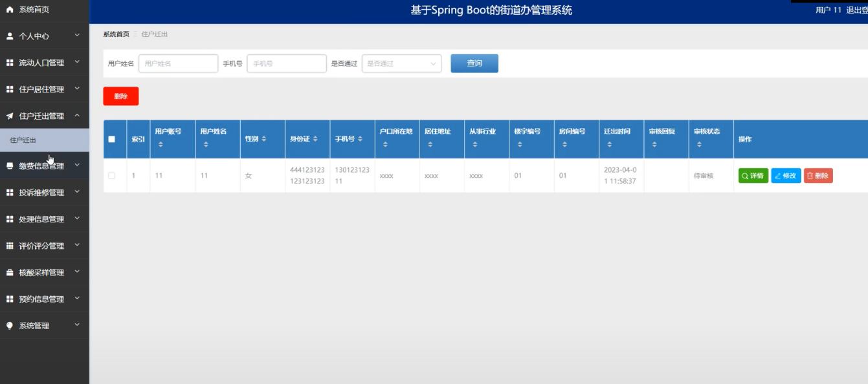Collapse the 住户迁出管理 menu chevron
This screenshot has width=868, height=384.
click(x=77, y=115)
